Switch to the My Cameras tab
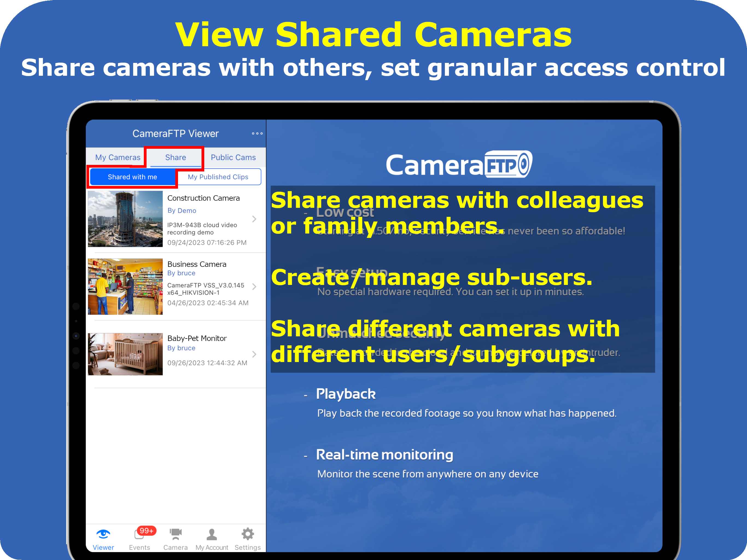This screenshot has height=560, width=747. [118, 157]
